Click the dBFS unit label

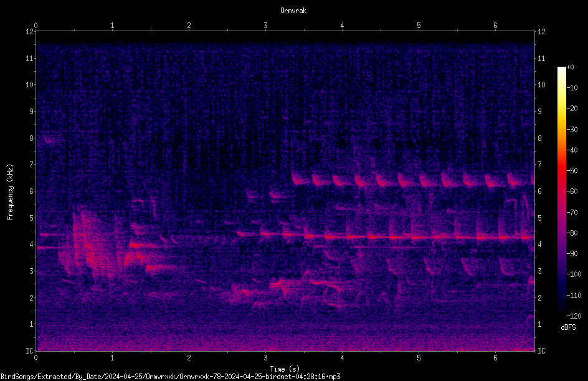(x=568, y=327)
